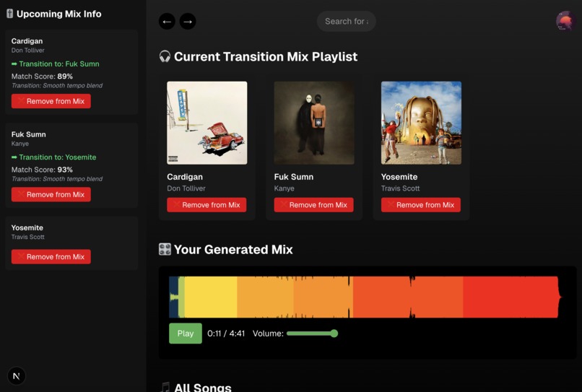Screen dimensions: 582x392
Task: Click 'Match Score: 93%' text
Action: click(42, 170)
